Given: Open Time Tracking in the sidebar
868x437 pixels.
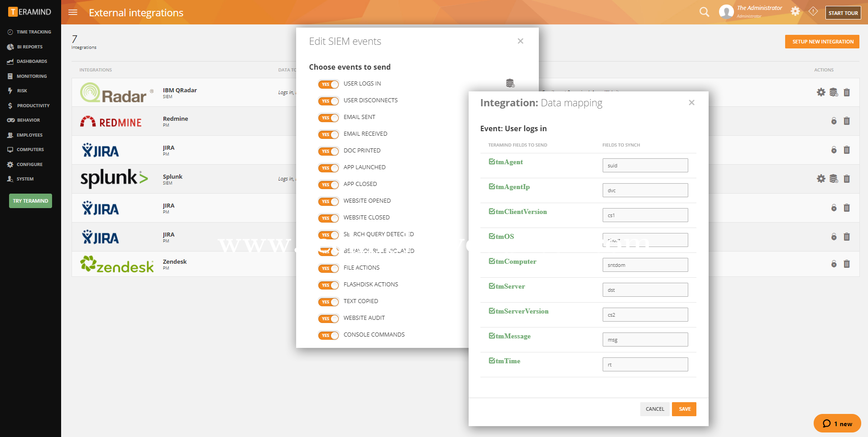Looking at the screenshot, I should click(x=30, y=32).
